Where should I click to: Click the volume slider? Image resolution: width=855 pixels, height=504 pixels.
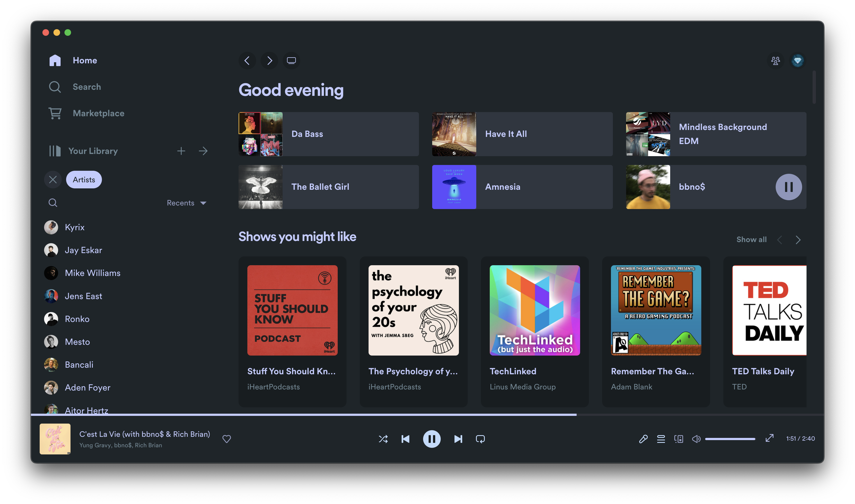[730, 439]
